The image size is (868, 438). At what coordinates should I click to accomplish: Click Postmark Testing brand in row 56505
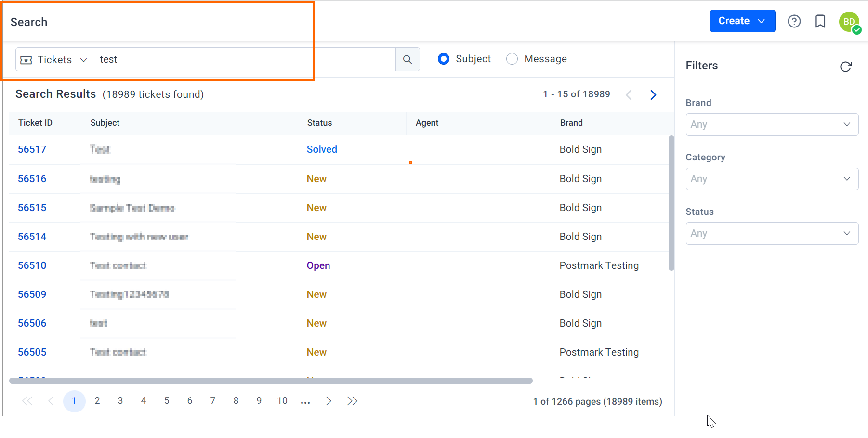coord(599,352)
